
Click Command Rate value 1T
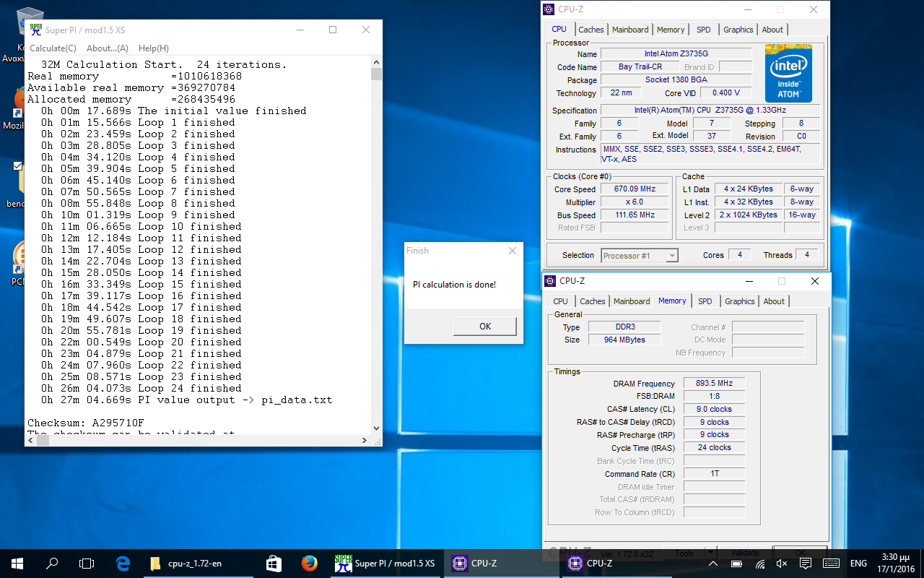coord(713,474)
